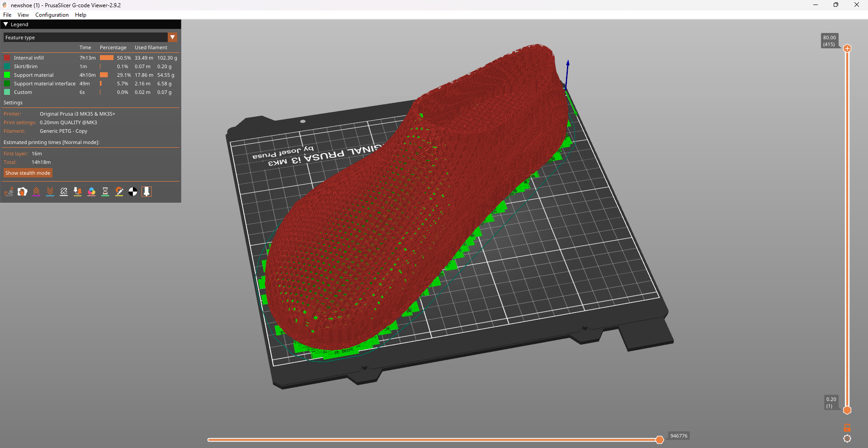Toggle custom G-codes visibility icon

point(119,192)
